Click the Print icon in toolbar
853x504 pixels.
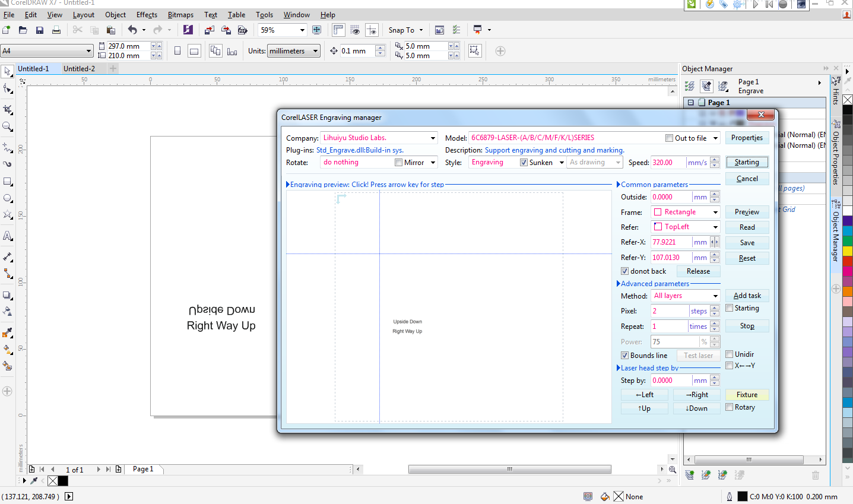(x=56, y=30)
